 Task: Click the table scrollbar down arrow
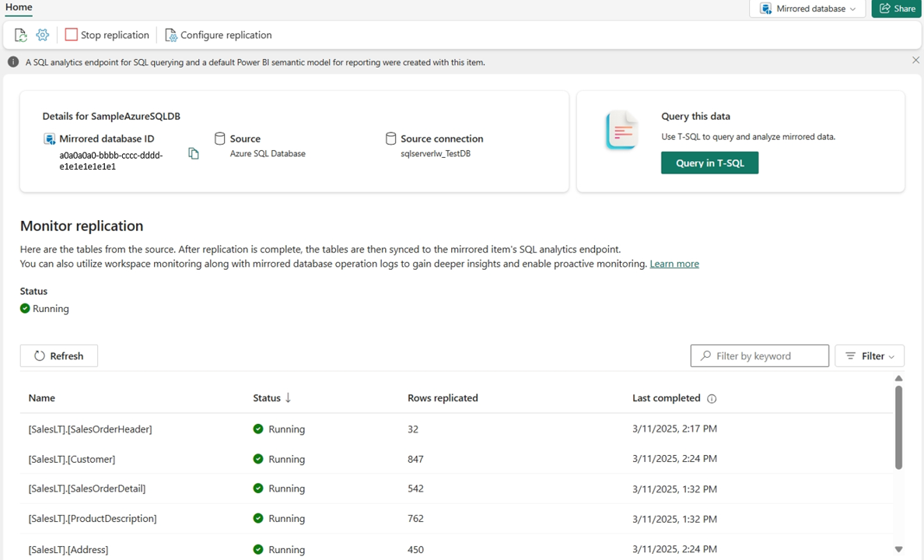[x=898, y=549]
